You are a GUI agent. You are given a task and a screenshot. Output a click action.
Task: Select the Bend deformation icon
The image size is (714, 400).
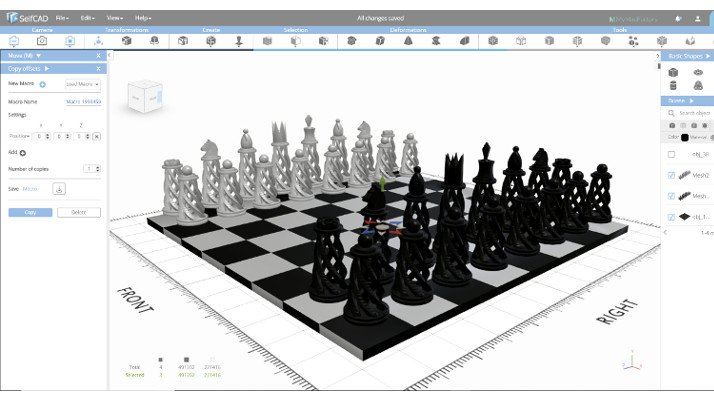click(x=464, y=41)
